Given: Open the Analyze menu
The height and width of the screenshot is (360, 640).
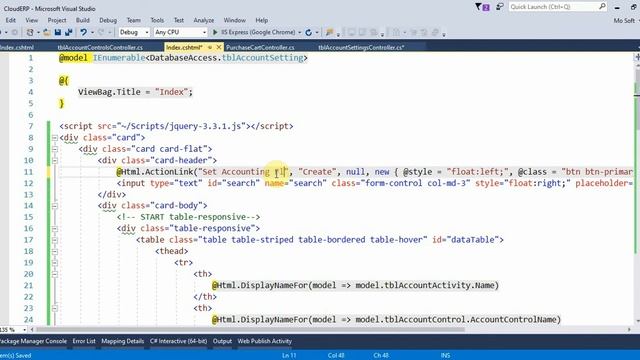Looking at the screenshot, I should 204,20.
